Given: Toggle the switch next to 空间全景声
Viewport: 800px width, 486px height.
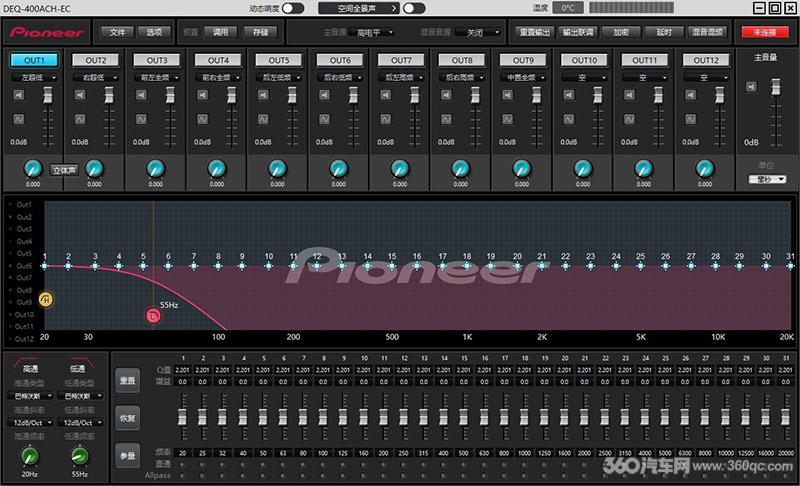Looking at the screenshot, I should click(x=414, y=8).
